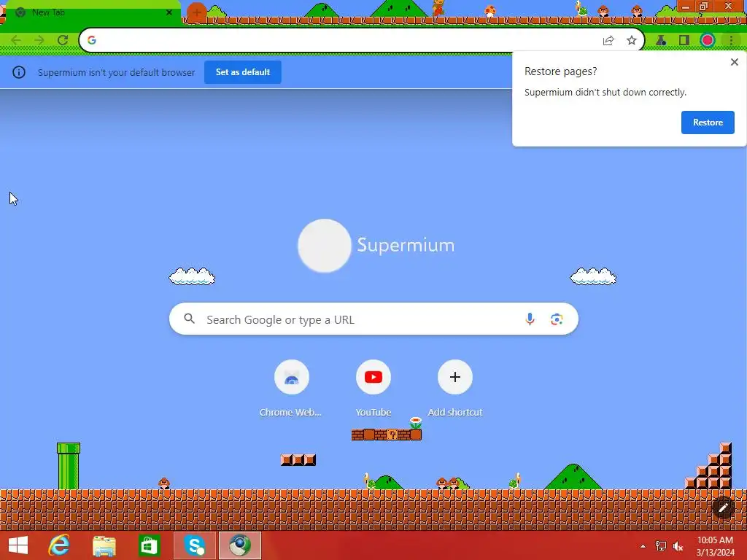Open the YouTube shortcut
Viewport: 747px width, 560px height.
pos(373,377)
